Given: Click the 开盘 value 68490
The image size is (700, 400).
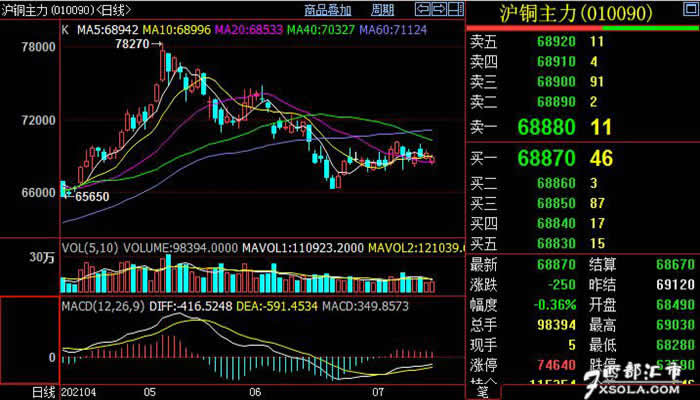Looking at the screenshot, I should click(675, 305).
